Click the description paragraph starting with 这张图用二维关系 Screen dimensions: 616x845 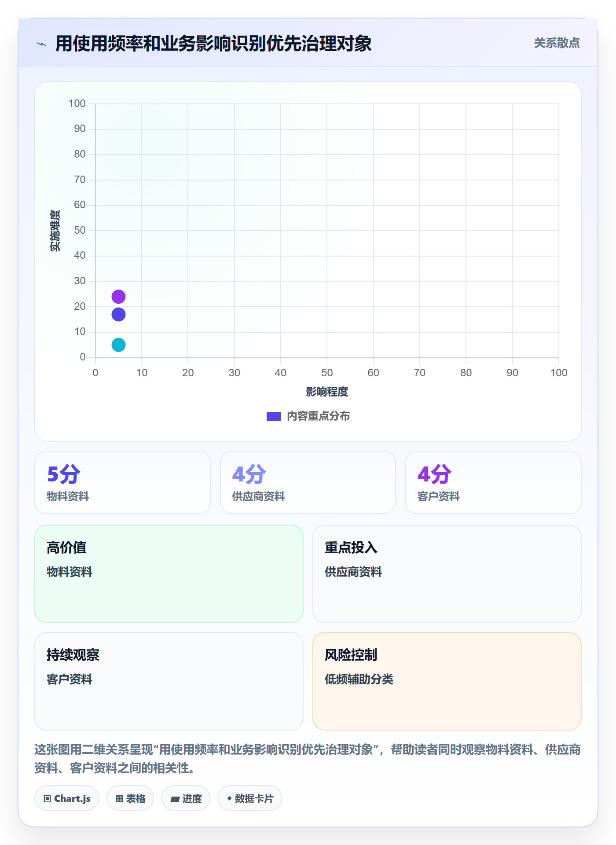click(308, 759)
